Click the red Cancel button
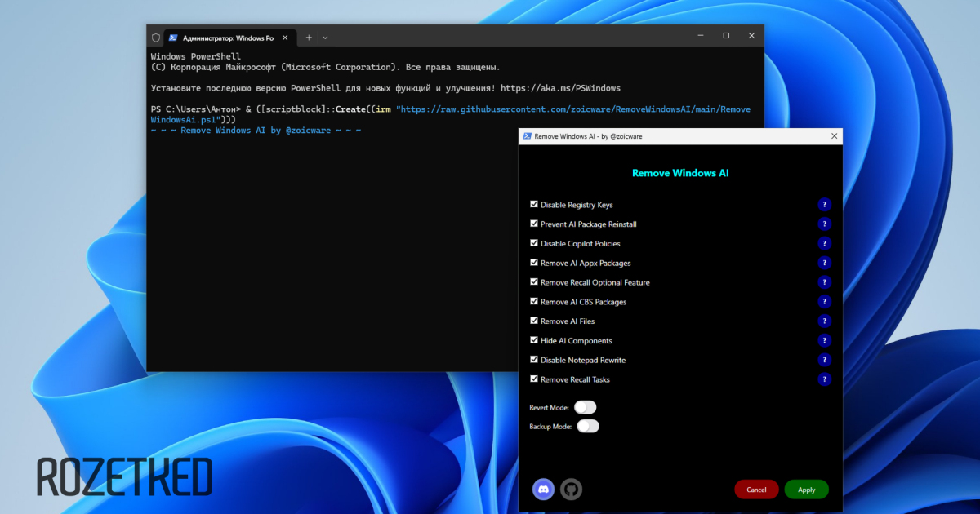 pyautogui.click(x=756, y=490)
